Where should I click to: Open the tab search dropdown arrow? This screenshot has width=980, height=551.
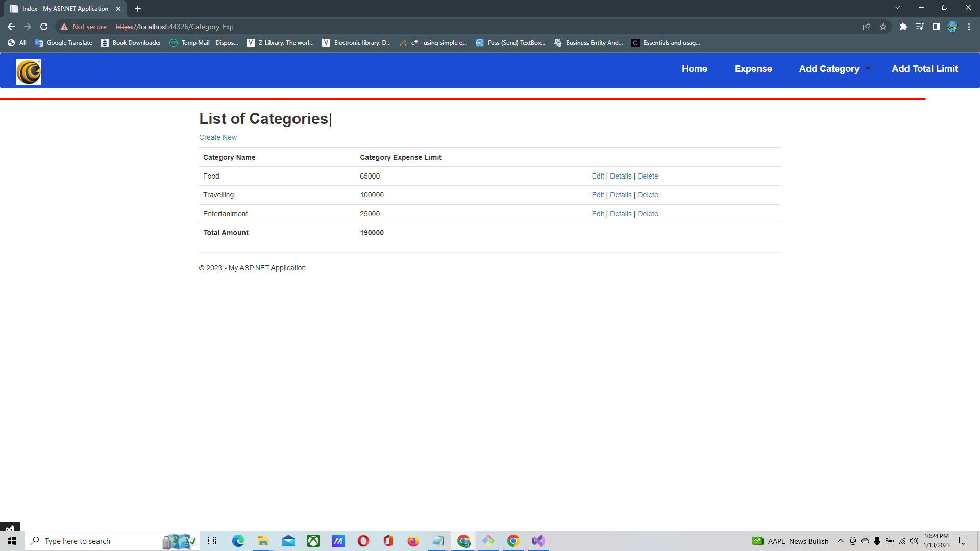897,7
